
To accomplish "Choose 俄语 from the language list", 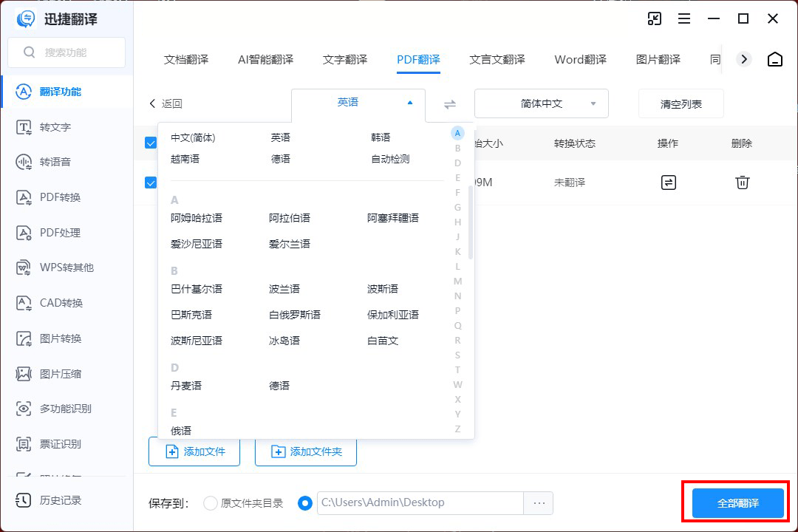I will (181, 431).
